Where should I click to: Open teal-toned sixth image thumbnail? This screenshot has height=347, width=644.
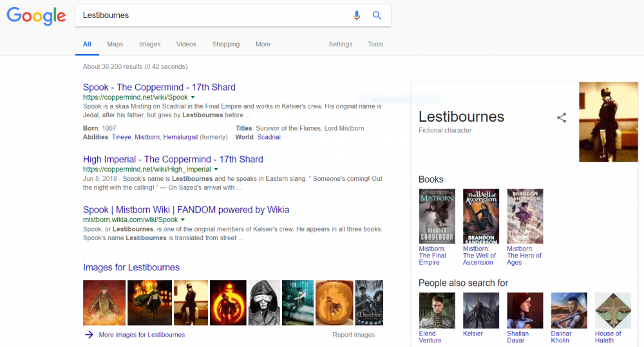point(298,303)
